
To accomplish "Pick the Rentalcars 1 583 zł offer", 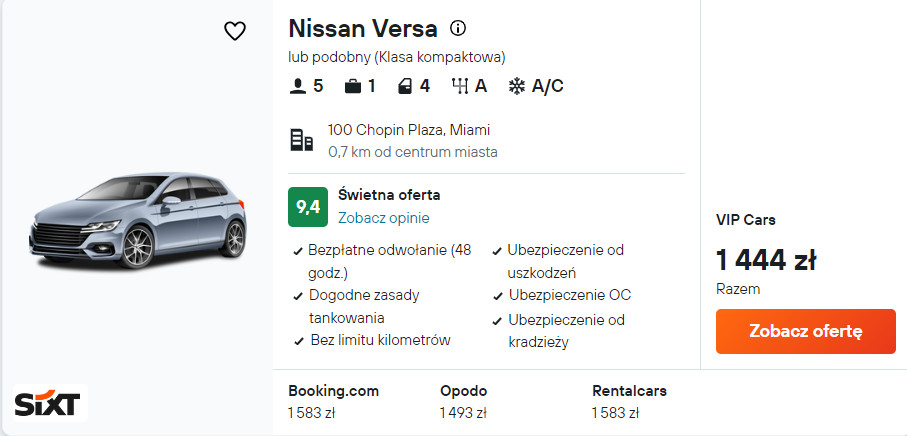I will 629,402.
